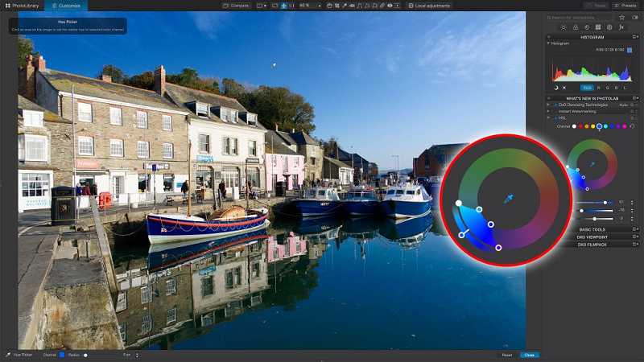644x362 pixels.
Task: Click the Close button in the bottom bar
Action: (530, 355)
